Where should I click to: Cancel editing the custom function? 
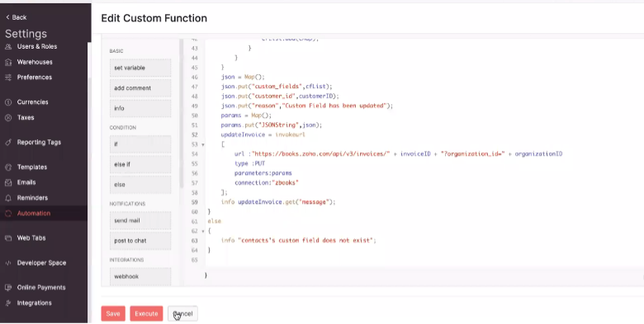[182, 314]
